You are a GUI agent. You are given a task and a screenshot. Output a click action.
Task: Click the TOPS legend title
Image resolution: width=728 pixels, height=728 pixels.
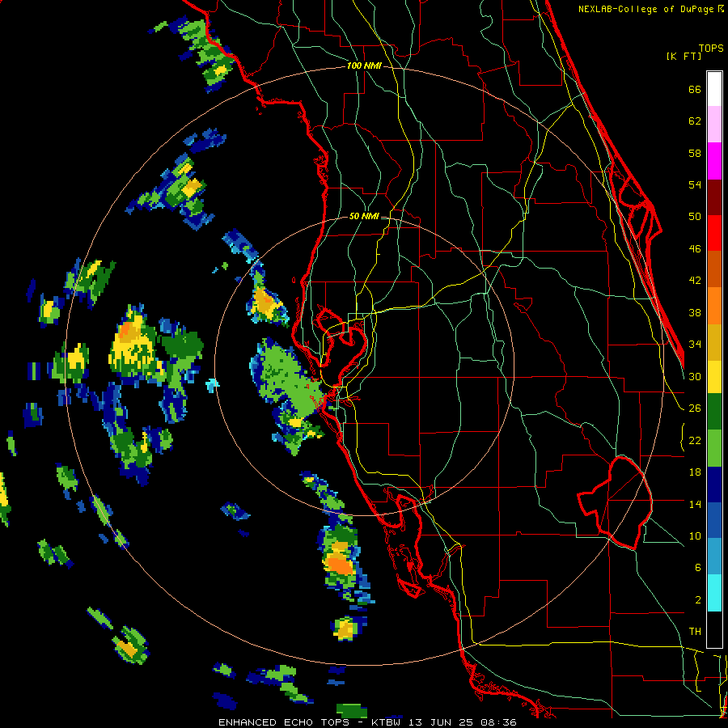click(x=711, y=49)
